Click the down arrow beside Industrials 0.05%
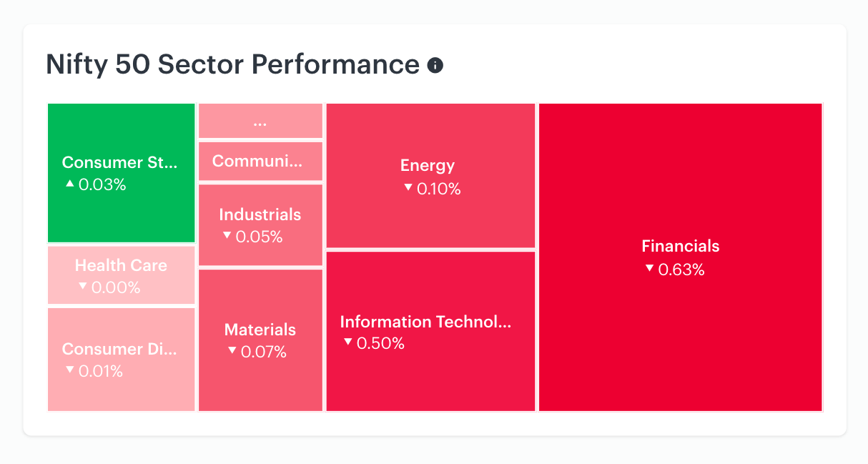The width and height of the screenshot is (868, 464). coord(227,235)
